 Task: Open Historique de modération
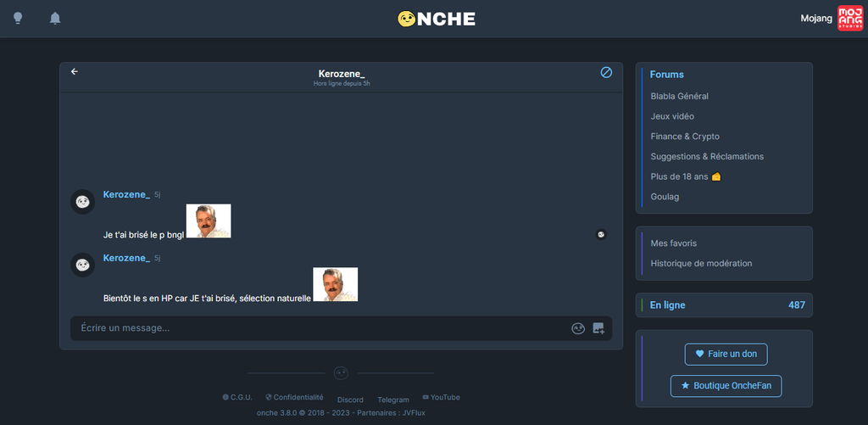tap(701, 263)
